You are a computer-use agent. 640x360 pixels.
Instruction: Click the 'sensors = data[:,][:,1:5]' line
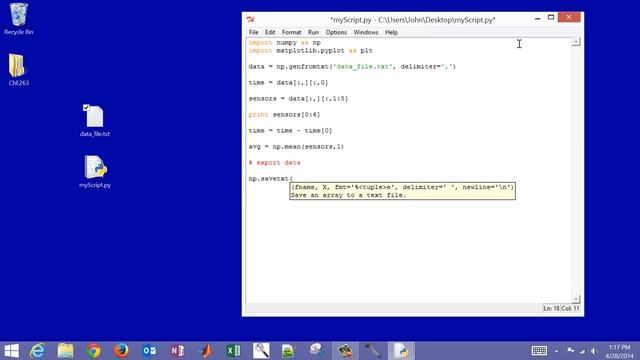pyautogui.click(x=298, y=98)
